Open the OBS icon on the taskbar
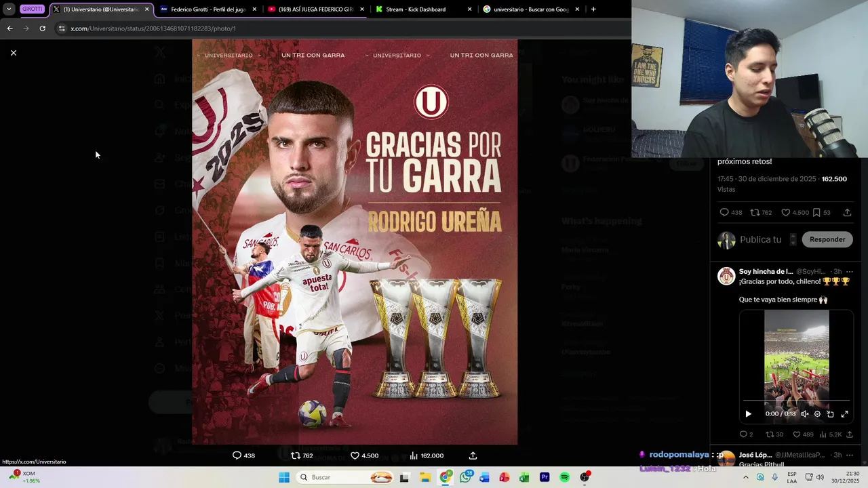 (x=585, y=477)
